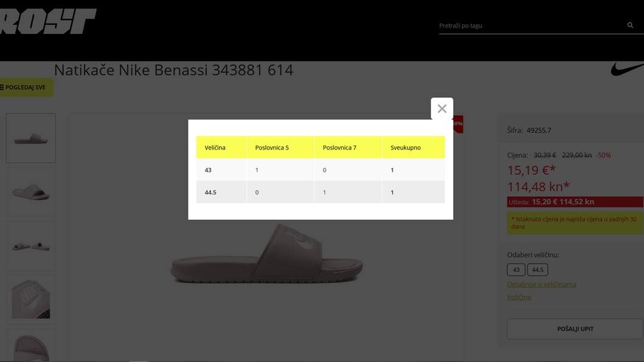Open the 'Količine' link

tap(519, 297)
